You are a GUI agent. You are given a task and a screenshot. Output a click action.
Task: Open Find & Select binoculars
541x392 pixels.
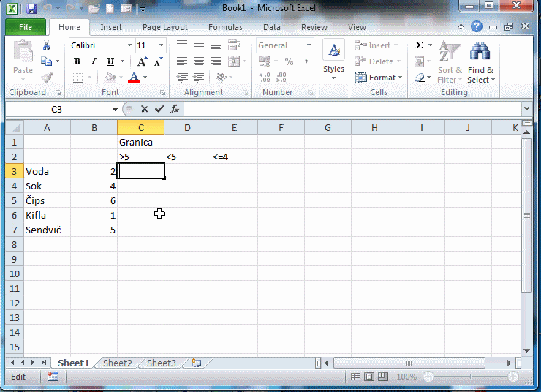click(x=480, y=62)
